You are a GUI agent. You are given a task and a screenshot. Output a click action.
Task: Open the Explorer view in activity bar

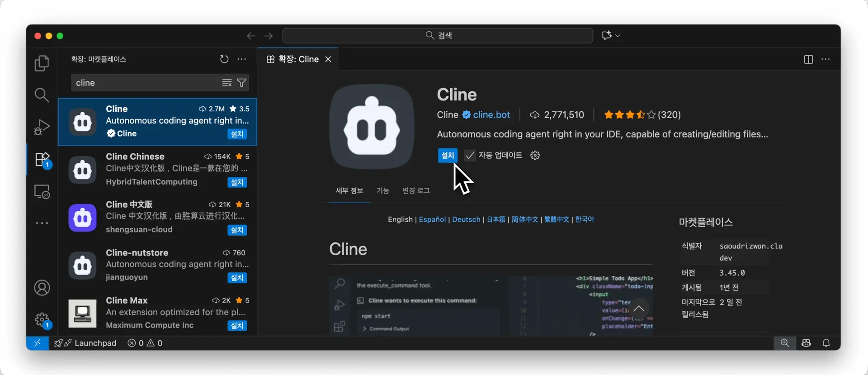point(42,63)
